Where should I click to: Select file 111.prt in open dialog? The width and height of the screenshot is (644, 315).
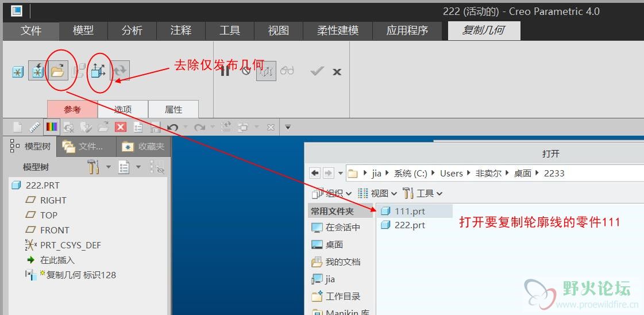pyautogui.click(x=415, y=212)
